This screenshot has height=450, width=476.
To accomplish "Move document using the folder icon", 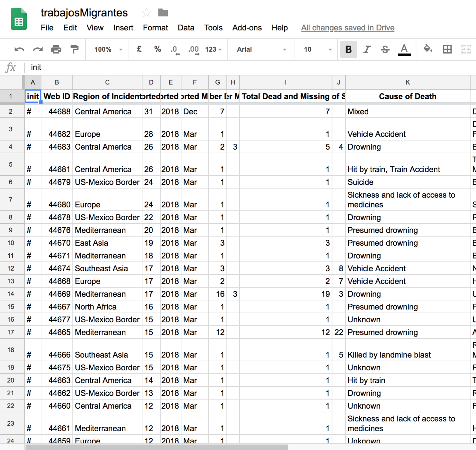I will click(163, 13).
